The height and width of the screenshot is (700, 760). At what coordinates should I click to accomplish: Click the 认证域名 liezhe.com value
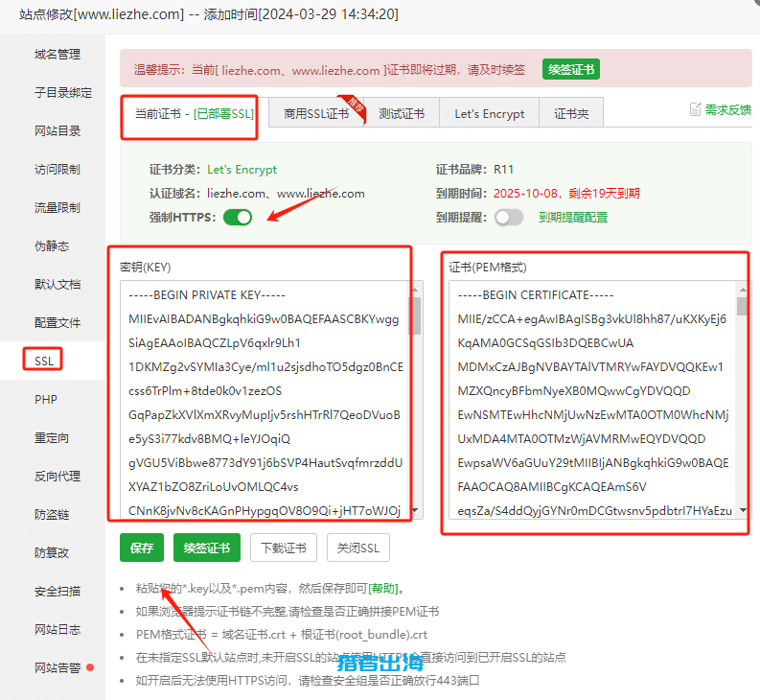tap(286, 194)
